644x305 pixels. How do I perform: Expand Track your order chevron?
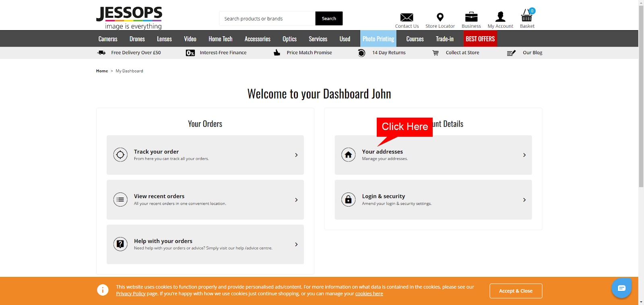tap(296, 155)
